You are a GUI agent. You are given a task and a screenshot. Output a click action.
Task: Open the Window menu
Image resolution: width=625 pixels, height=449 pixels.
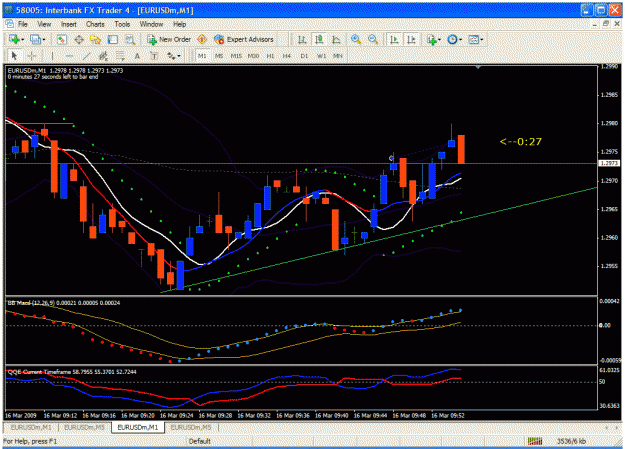coord(151,24)
